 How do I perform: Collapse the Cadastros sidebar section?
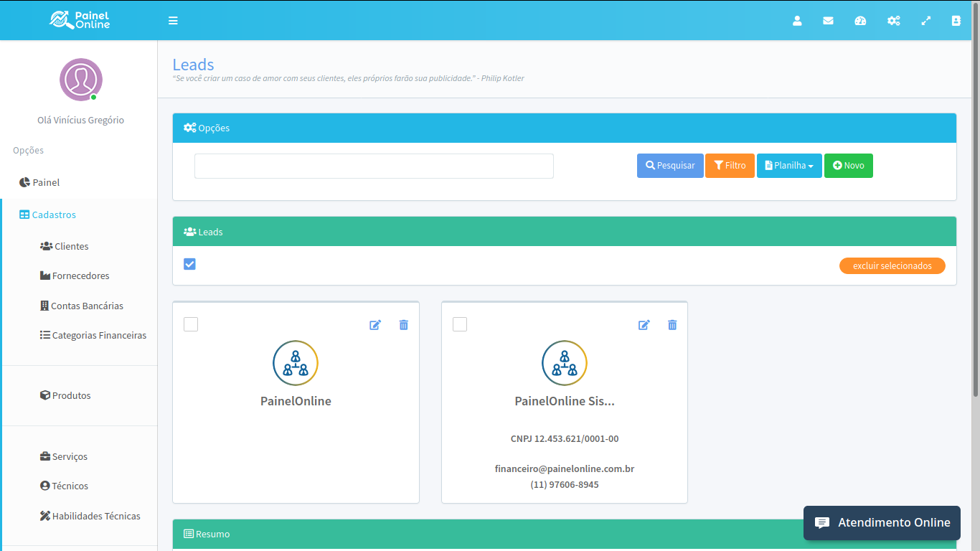pyautogui.click(x=54, y=215)
